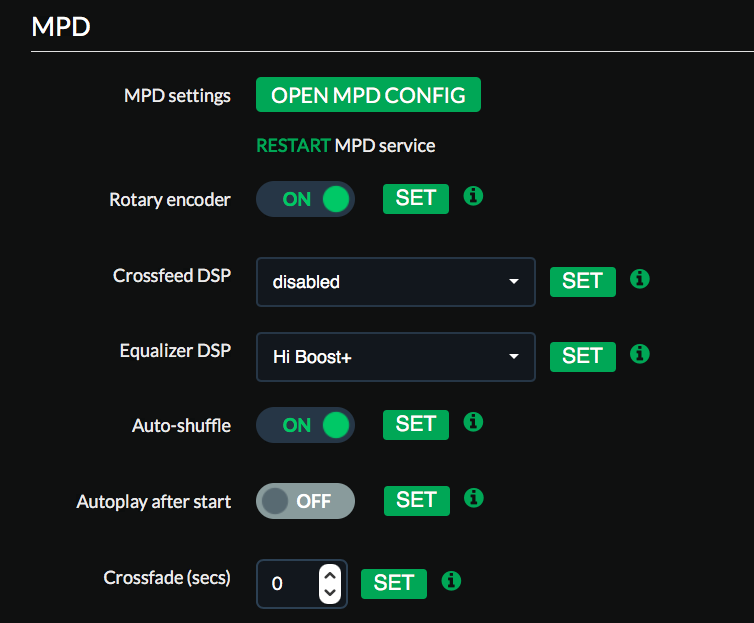
Task: Open Equalizer DSP Hi Boost+ dropdown
Action: point(396,357)
